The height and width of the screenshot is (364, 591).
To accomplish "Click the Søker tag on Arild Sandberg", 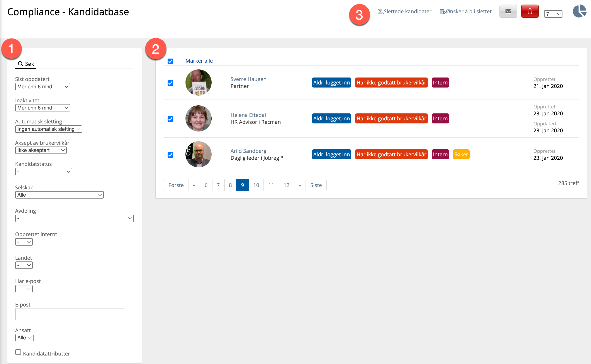I will 461,154.
